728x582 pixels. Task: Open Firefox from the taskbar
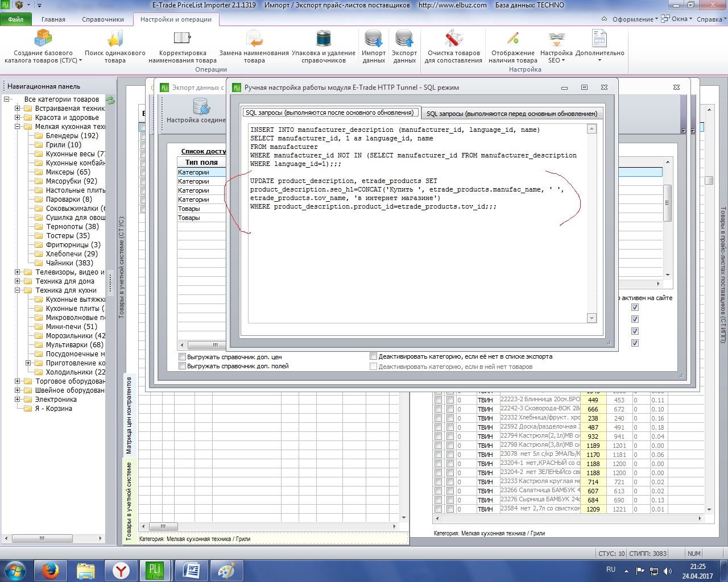51,571
